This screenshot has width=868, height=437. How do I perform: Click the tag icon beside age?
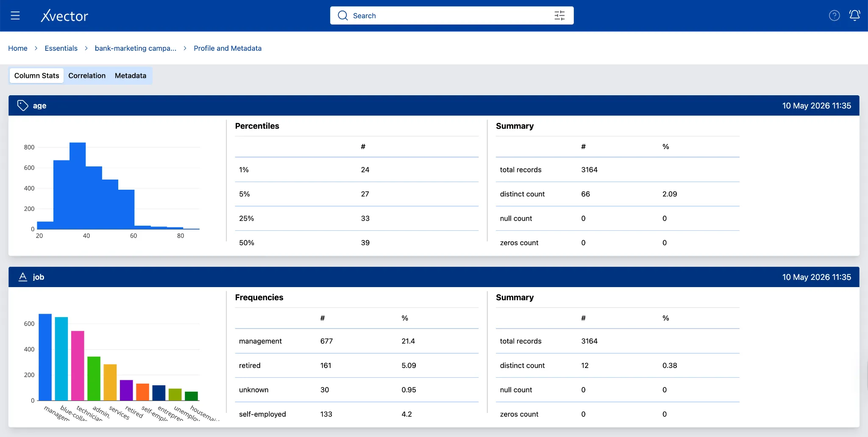22,105
